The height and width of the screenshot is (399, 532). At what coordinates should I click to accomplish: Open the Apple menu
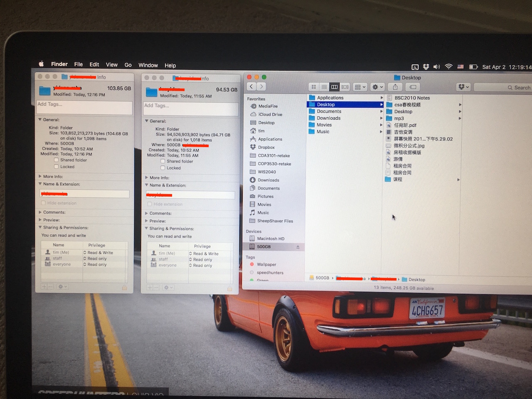[41, 64]
